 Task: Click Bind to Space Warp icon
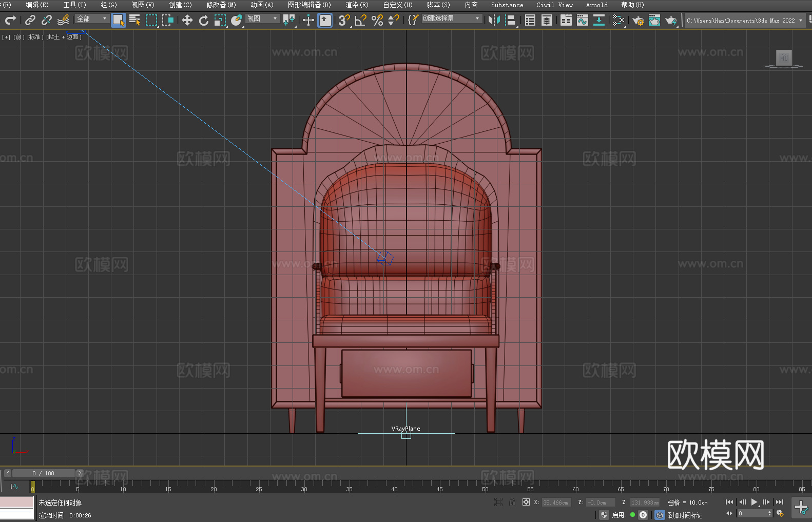point(63,20)
